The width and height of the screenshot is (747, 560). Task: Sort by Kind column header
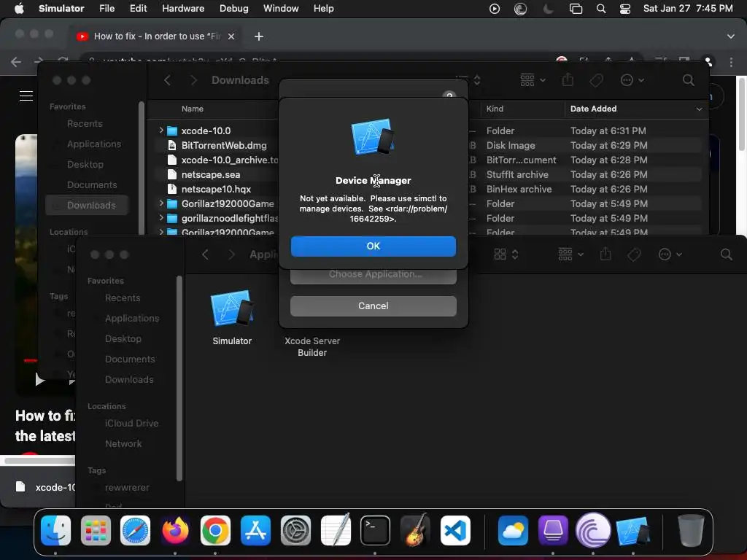pos(495,109)
